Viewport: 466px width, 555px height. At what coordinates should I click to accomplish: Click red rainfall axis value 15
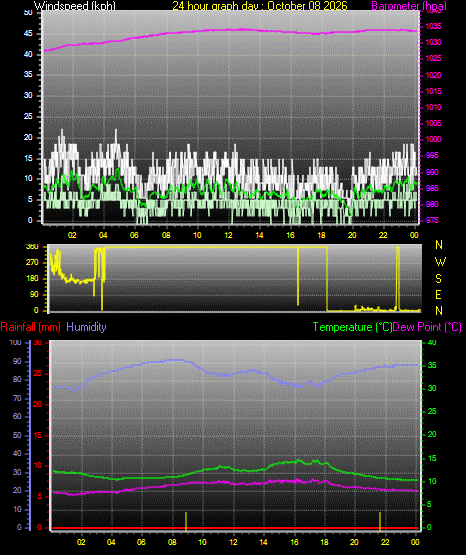point(38,435)
